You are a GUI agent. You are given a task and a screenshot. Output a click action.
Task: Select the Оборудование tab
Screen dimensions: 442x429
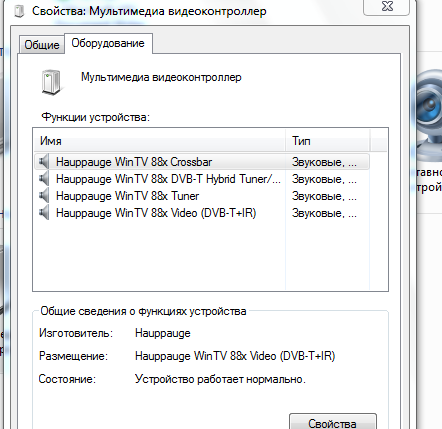coord(108,43)
